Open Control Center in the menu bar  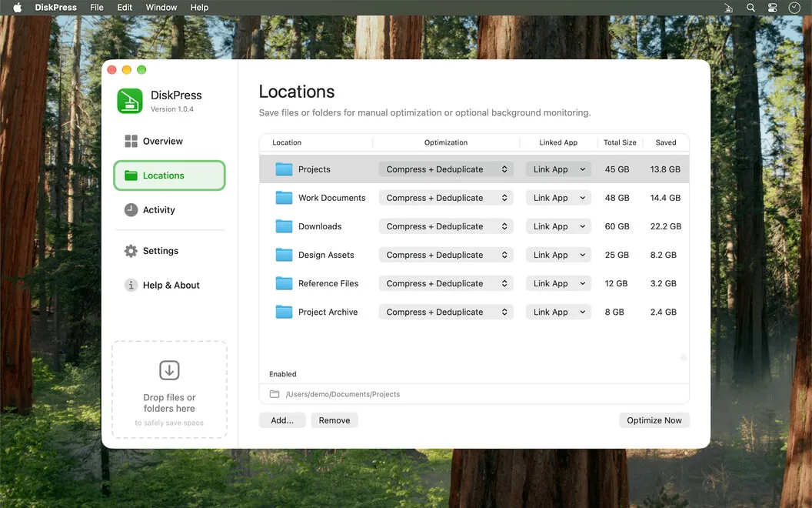(x=772, y=7)
